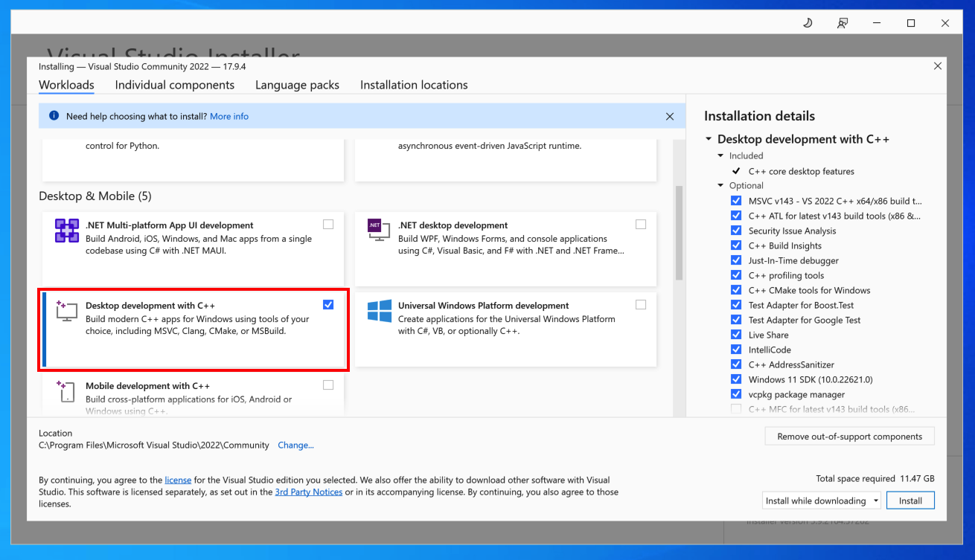Uncheck the Live Share option
The width and height of the screenshot is (975, 560).
point(736,335)
